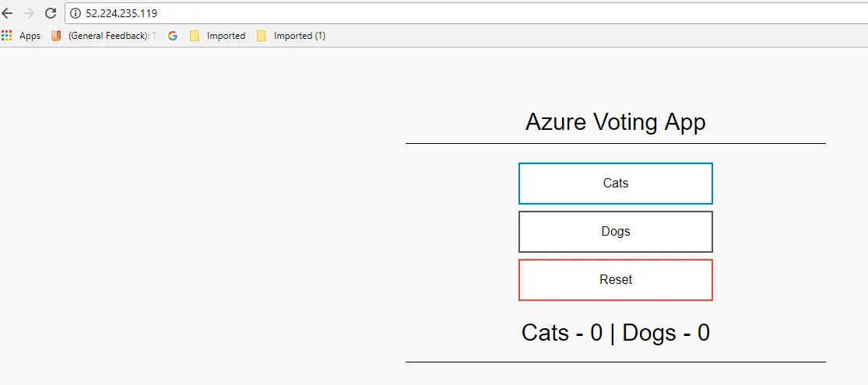Viewport: 868px width, 385px height.
Task: Click the browser forward arrow
Action: tap(29, 13)
